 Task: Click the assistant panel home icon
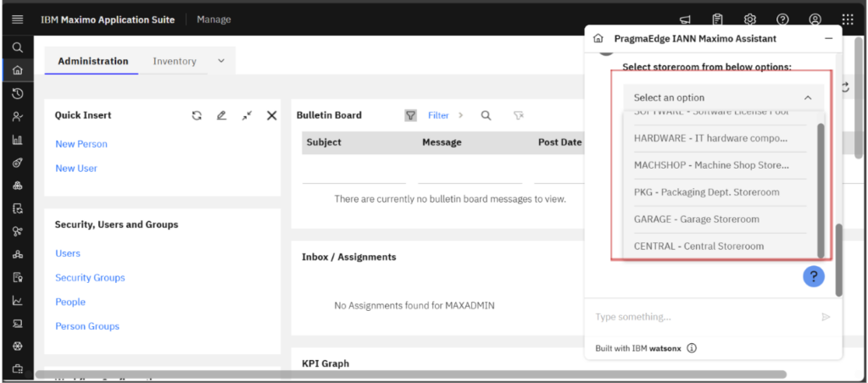click(598, 39)
